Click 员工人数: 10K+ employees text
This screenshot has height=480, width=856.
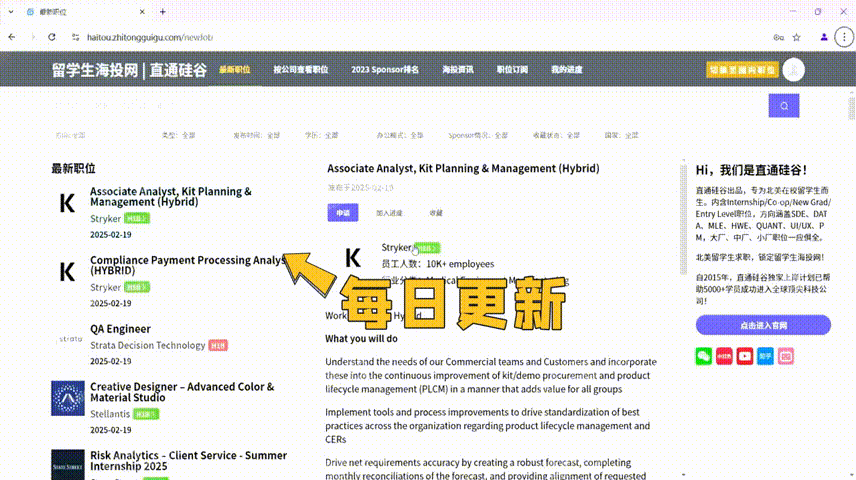pos(438,264)
